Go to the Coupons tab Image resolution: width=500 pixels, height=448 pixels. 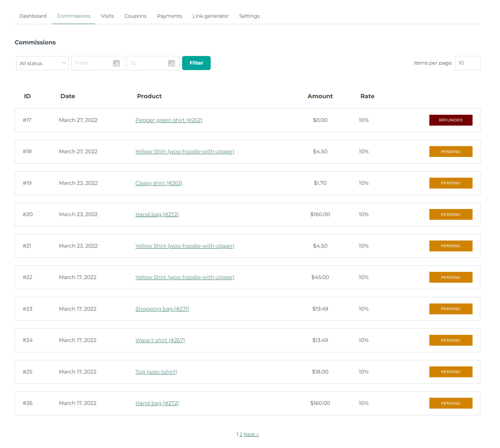pyautogui.click(x=135, y=16)
